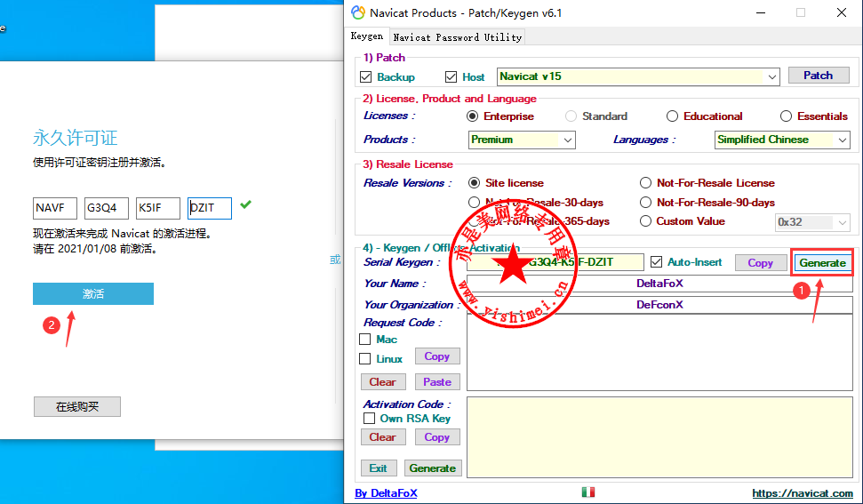Viewport: 863px width, 504px height.
Task: Enable the Mac checkbox
Action: click(365, 339)
